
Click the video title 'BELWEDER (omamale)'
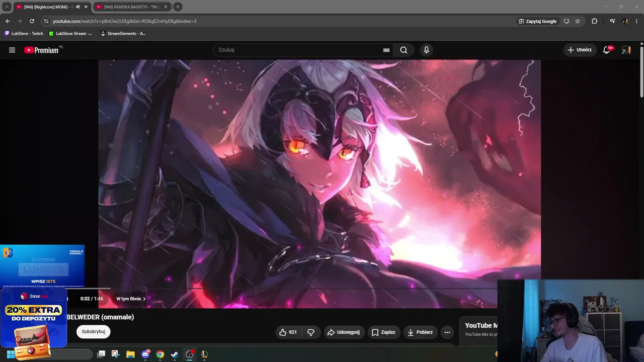tap(100, 317)
